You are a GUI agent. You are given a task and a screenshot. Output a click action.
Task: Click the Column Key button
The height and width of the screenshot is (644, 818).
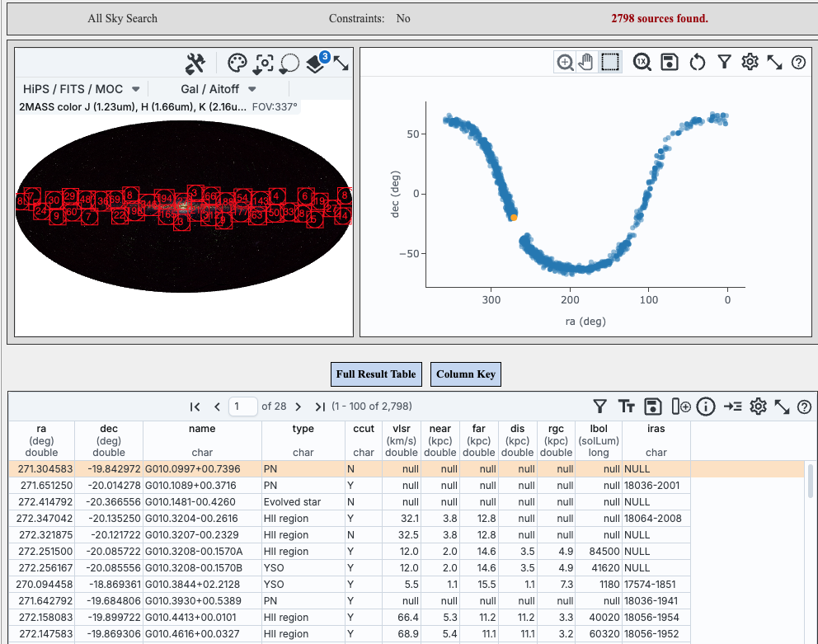point(466,374)
